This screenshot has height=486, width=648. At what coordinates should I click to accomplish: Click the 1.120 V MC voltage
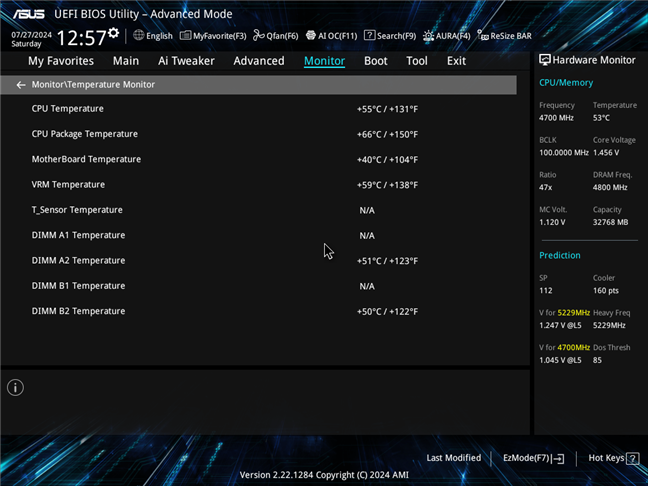tap(552, 222)
